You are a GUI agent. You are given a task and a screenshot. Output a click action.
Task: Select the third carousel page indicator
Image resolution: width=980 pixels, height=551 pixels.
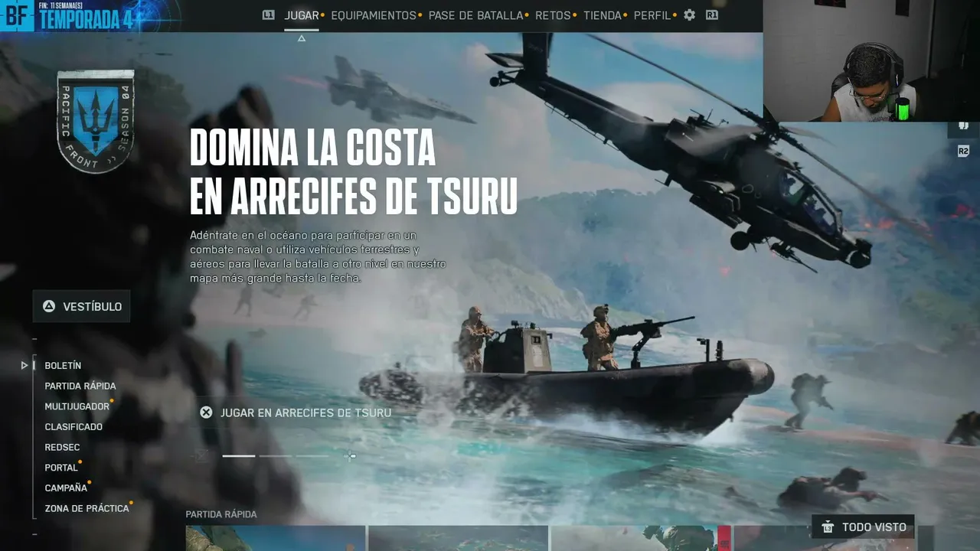(312, 456)
